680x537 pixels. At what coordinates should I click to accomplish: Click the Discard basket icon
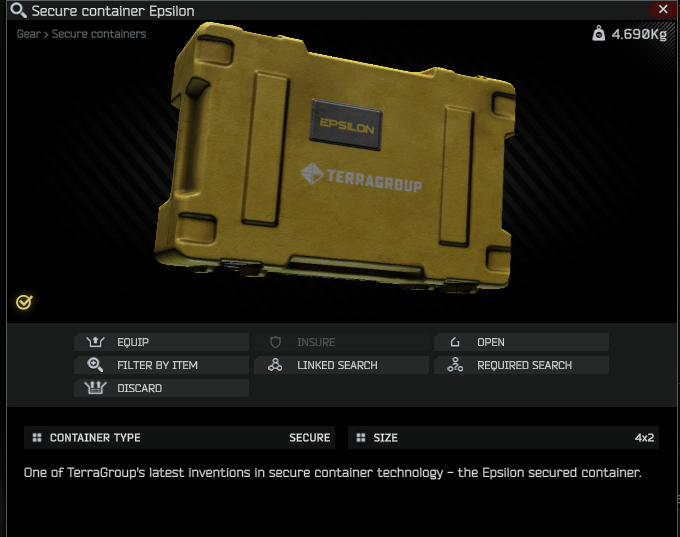[x=95, y=387]
